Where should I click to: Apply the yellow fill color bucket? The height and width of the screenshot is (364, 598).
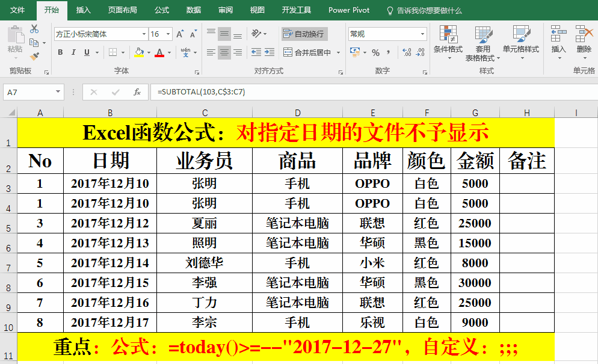point(139,52)
